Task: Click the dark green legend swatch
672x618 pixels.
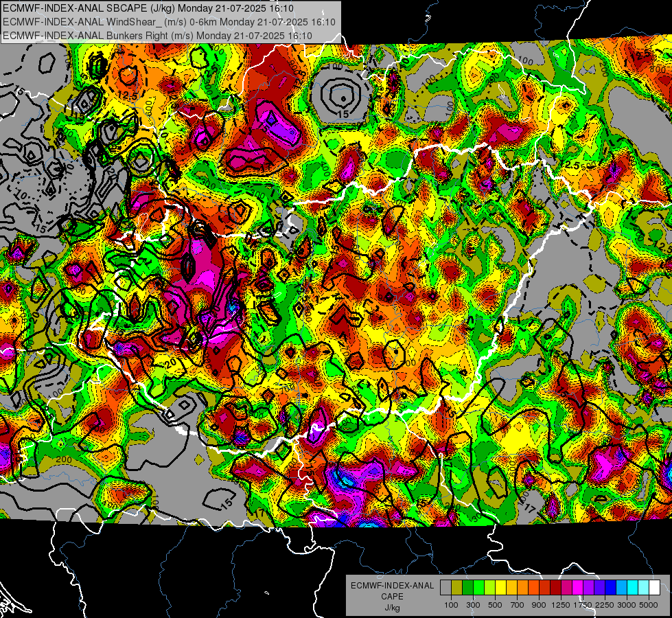Action: pos(467,588)
